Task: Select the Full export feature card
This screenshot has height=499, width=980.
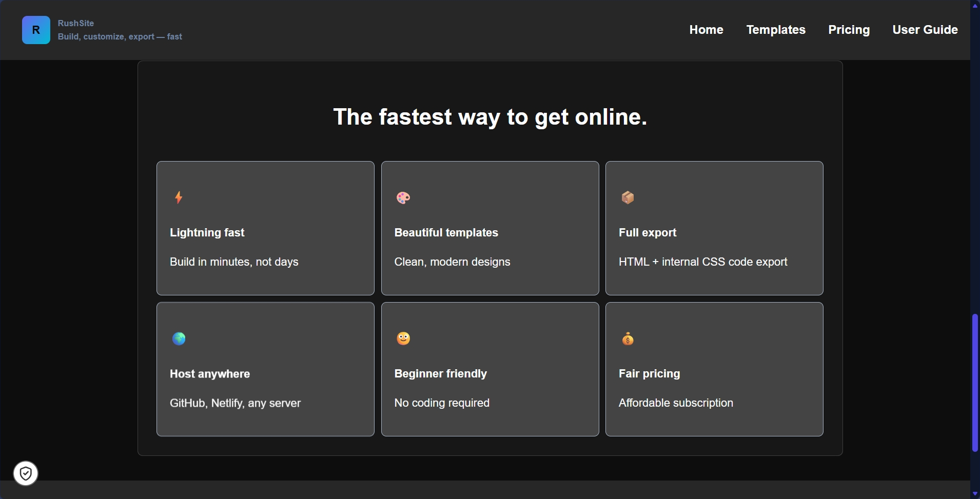Action: pyautogui.click(x=714, y=228)
